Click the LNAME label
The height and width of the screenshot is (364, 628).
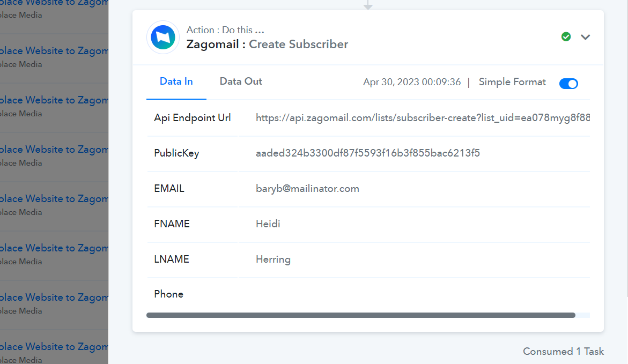[172, 259]
